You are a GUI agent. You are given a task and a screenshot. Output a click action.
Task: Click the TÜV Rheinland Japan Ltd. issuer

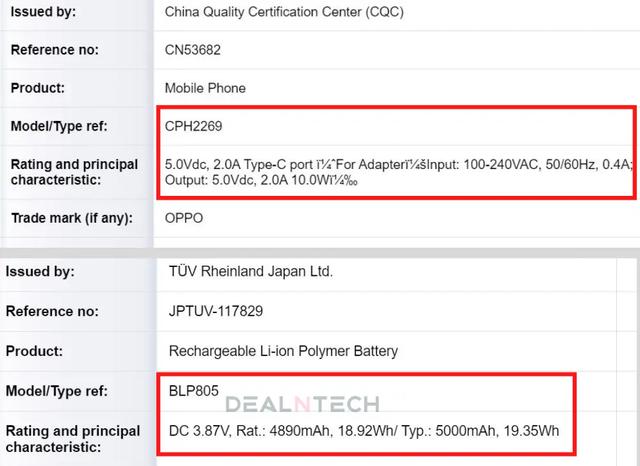251,271
